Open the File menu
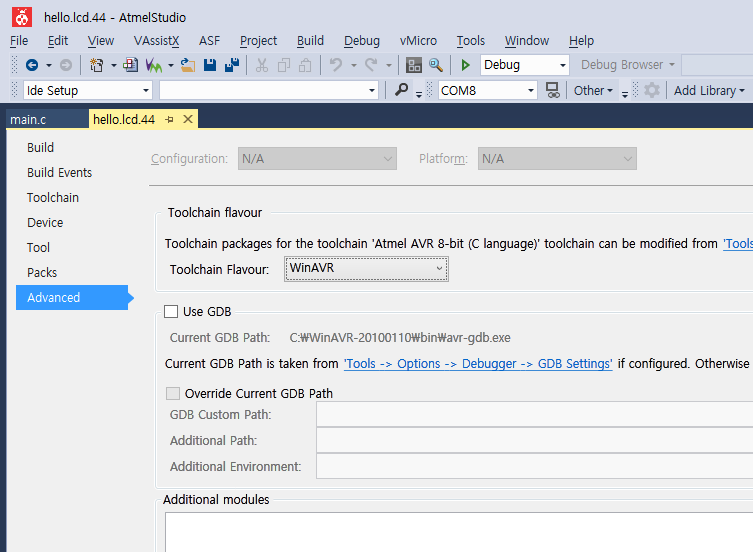This screenshot has width=753, height=552. click(x=19, y=41)
